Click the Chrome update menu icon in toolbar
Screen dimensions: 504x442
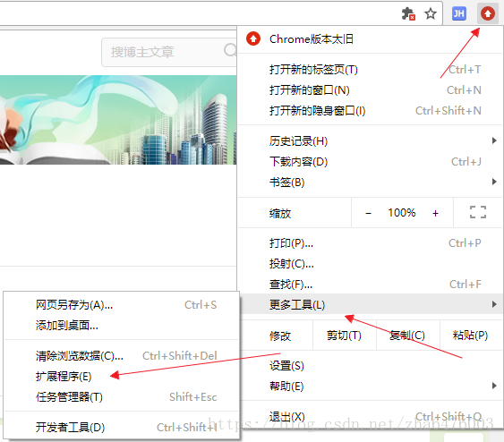487,13
